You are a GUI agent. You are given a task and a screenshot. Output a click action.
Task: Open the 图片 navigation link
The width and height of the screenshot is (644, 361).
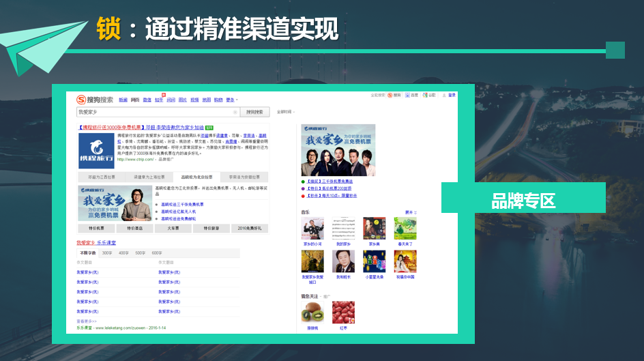coord(183,100)
